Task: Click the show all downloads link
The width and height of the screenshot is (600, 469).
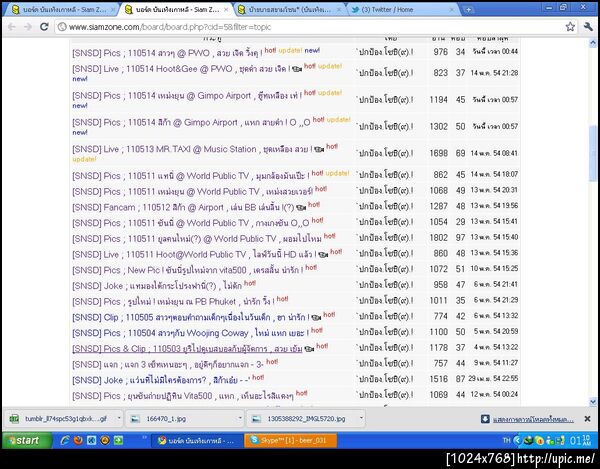Action: [x=533, y=419]
